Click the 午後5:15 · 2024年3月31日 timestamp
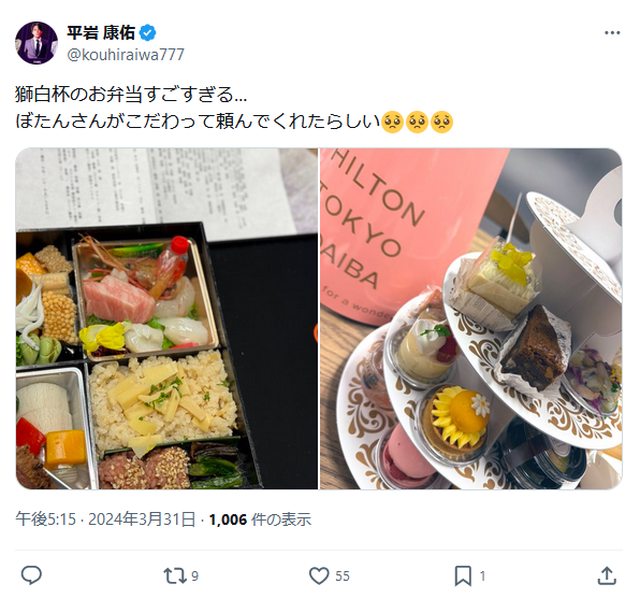640x598 pixels. 105,519
